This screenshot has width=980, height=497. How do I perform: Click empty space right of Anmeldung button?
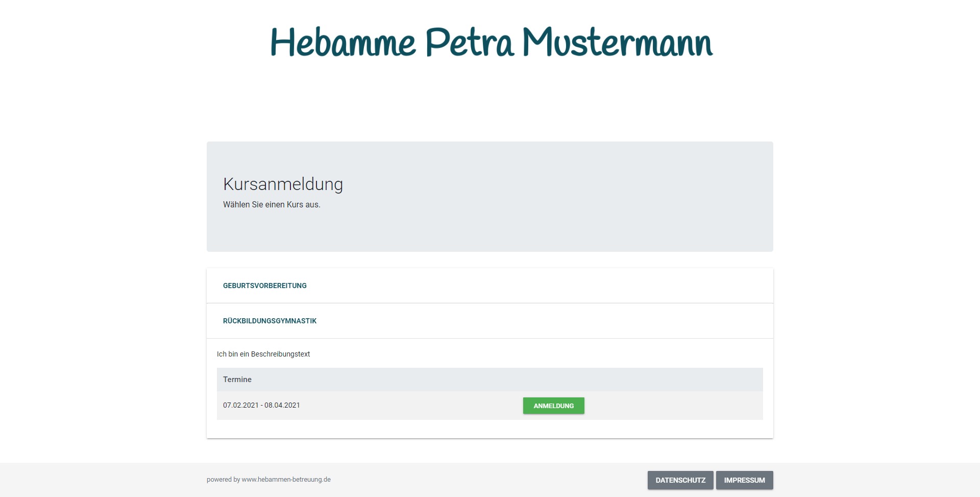674,406
